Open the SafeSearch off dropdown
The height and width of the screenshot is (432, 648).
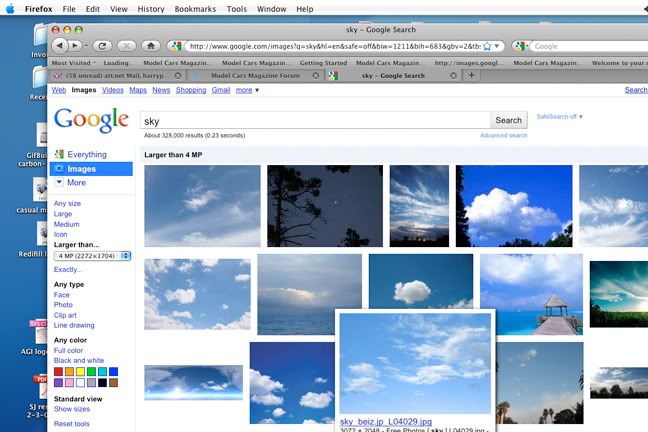[x=559, y=117]
